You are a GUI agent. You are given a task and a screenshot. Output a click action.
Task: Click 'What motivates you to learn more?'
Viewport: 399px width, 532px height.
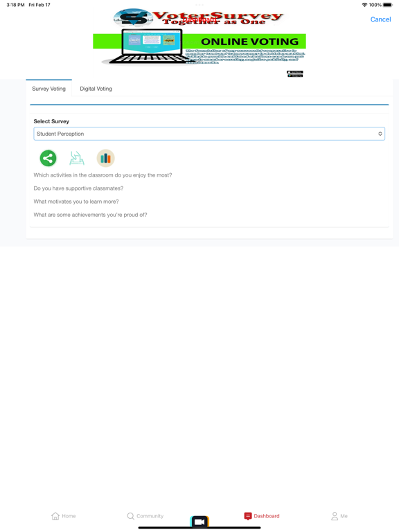(x=76, y=202)
